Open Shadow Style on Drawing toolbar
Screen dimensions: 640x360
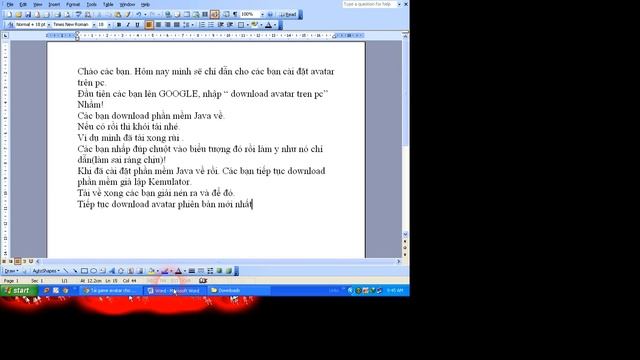[x=220, y=271]
